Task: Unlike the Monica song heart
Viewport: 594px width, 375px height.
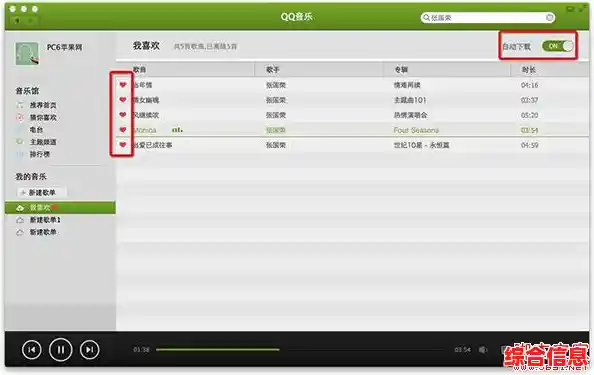Action: point(123,130)
